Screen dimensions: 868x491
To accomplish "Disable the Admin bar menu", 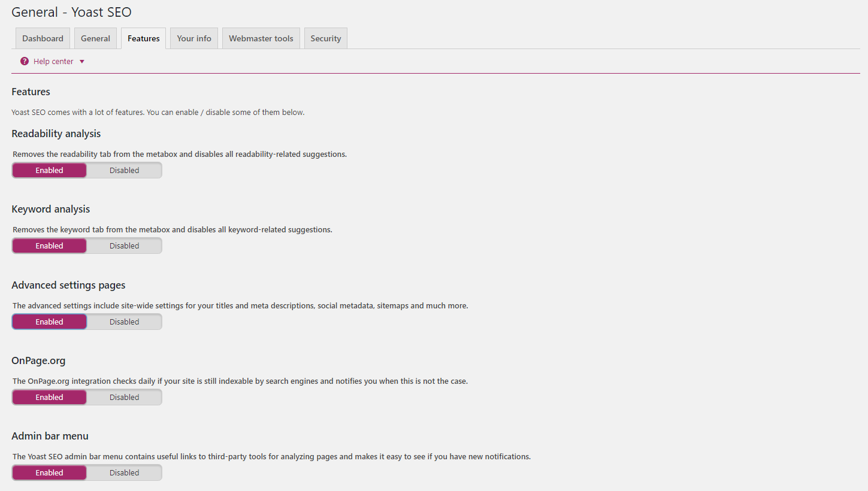I will coord(124,472).
